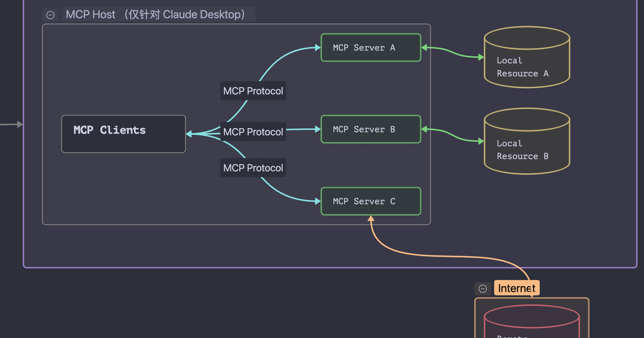Select the remote resource cylinder in Internet group
The width and height of the screenshot is (644, 338).
532,322
